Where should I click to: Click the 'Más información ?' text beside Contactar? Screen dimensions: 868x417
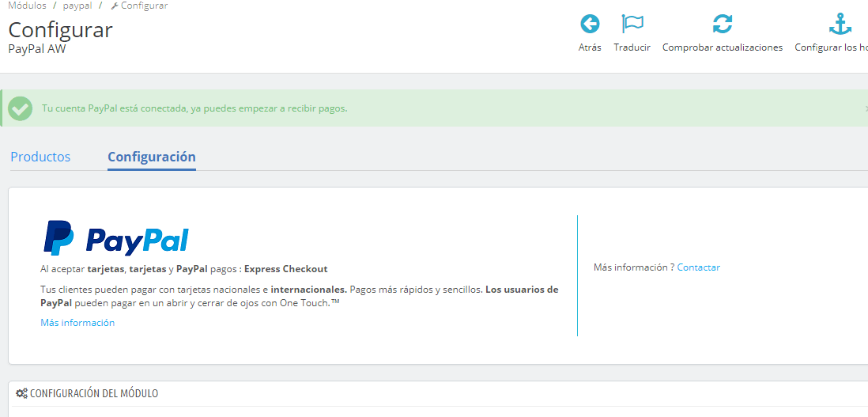tap(634, 267)
